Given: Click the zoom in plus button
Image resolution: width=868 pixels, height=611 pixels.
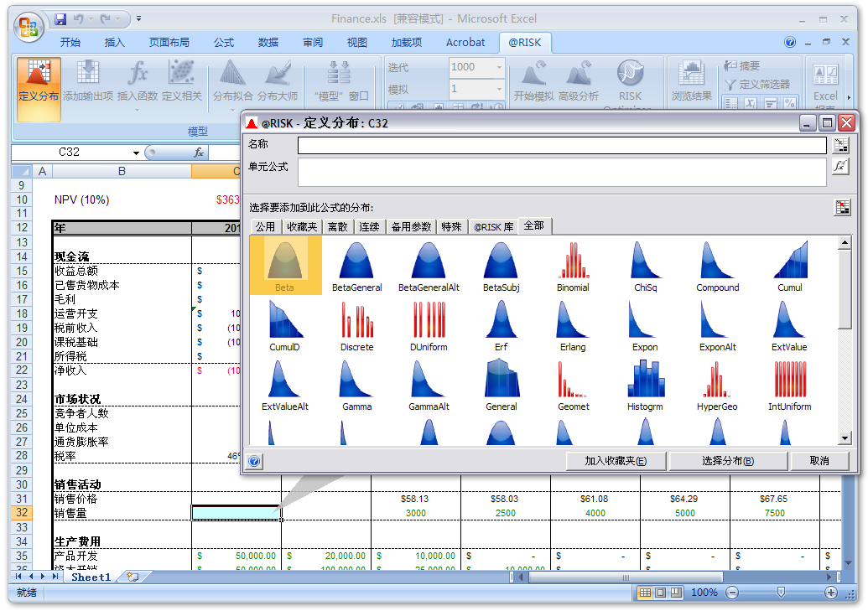Looking at the screenshot, I should click(x=830, y=593).
